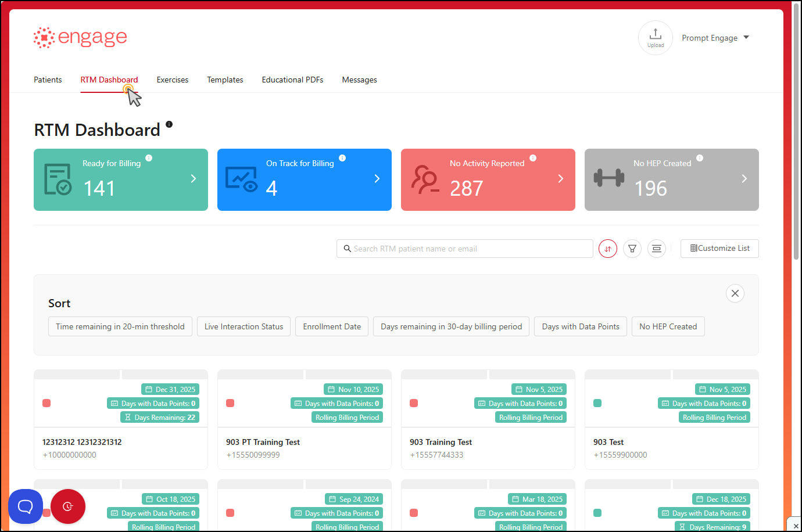Viewport: 802px width, 532px height.
Task: Sort by No HEP Created
Action: click(x=668, y=326)
